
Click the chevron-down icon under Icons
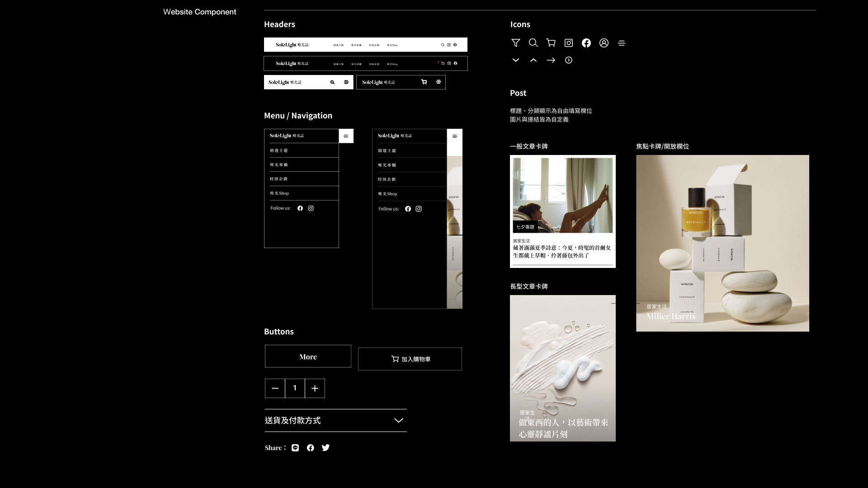click(515, 60)
